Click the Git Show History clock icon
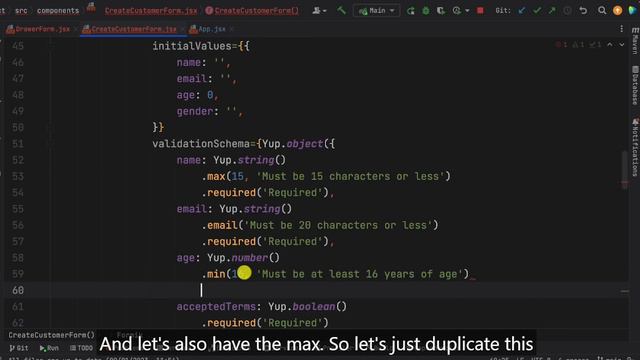Screen dimensions: 640x360 click(x=567, y=11)
